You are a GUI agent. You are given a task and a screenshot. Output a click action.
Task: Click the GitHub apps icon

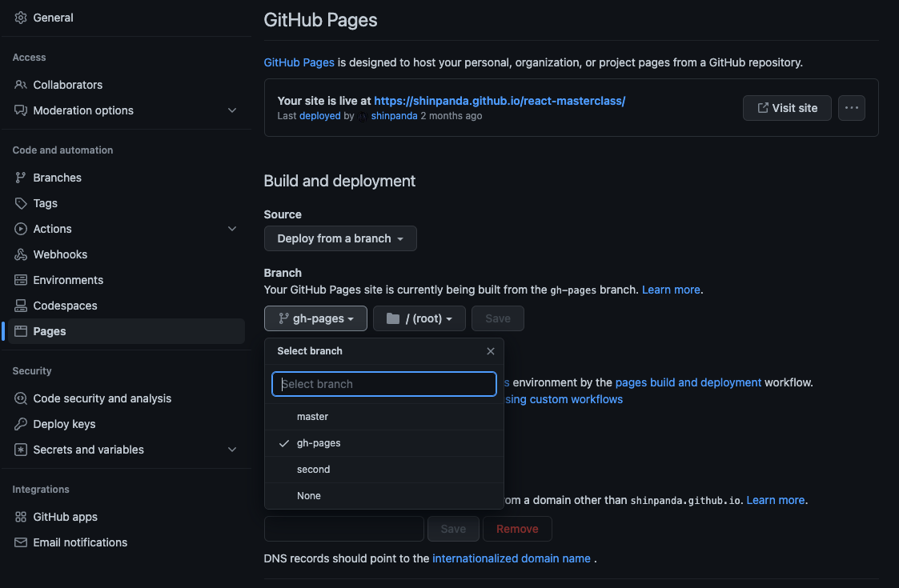(x=22, y=517)
